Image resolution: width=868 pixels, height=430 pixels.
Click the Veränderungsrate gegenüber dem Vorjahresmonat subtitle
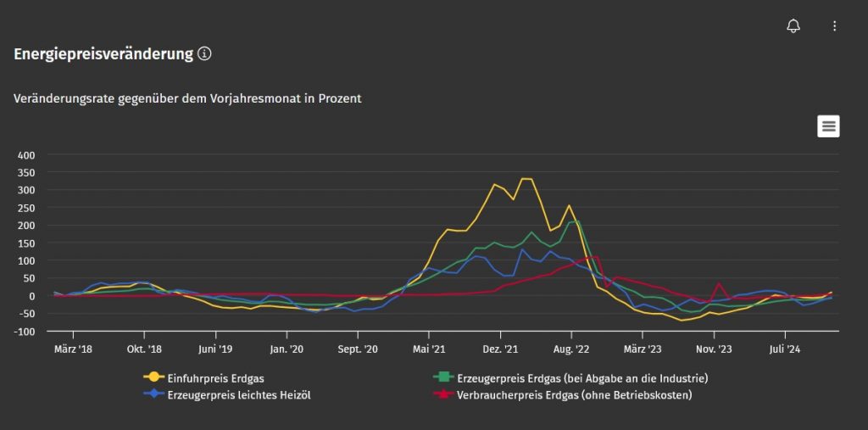pyautogui.click(x=187, y=98)
